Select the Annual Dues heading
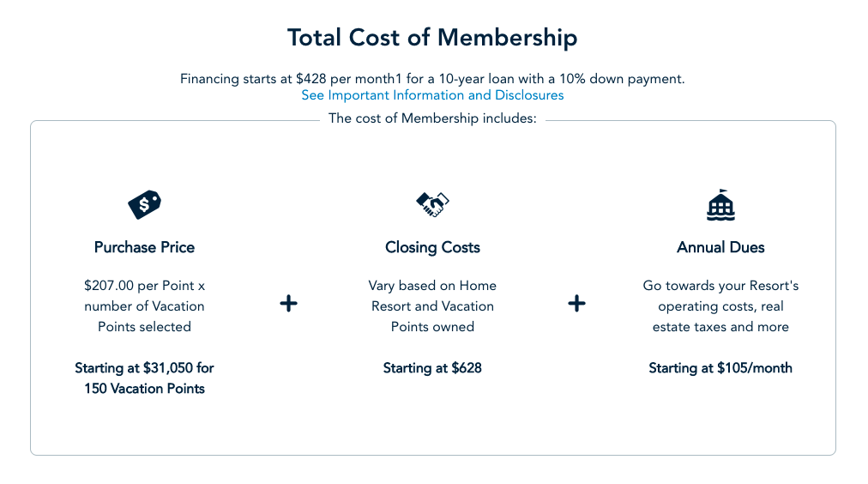 tap(720, 247)
